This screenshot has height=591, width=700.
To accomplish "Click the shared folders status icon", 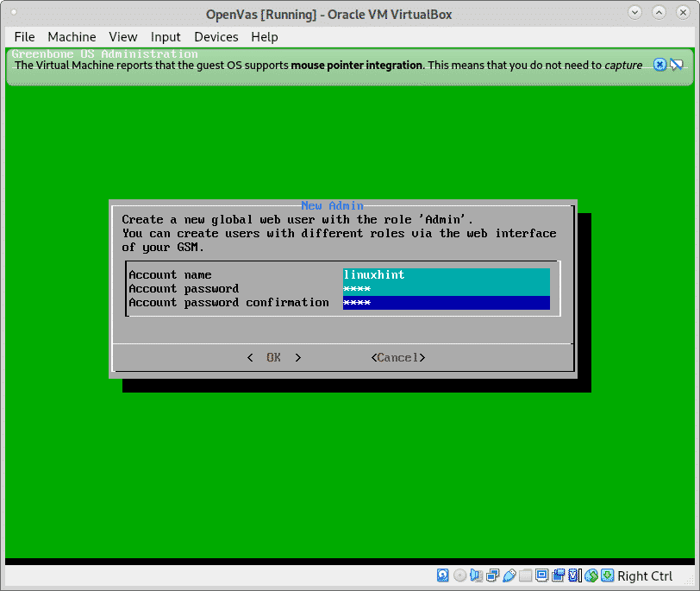I will pos(526,575).
